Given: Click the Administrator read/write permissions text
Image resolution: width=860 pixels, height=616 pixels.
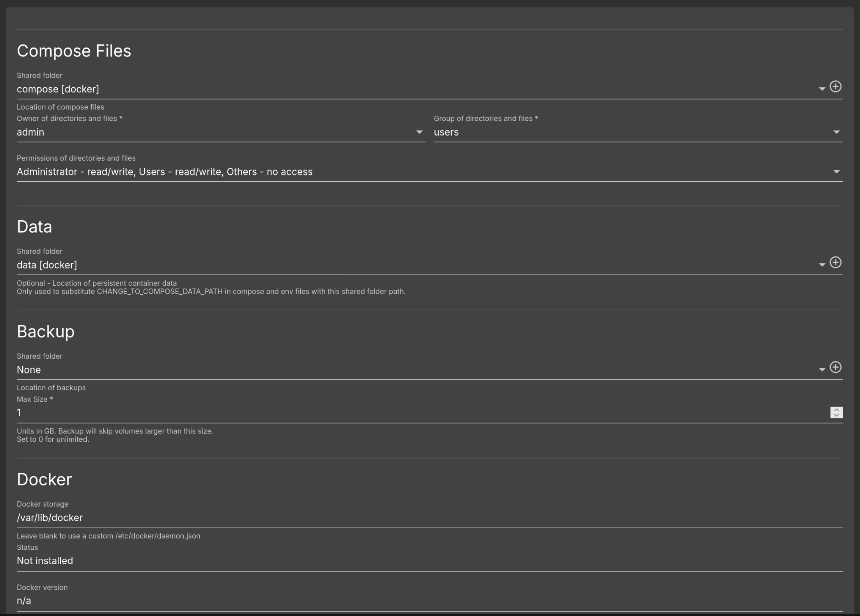Looking at the screenshot, I should [x=165, y=172].
